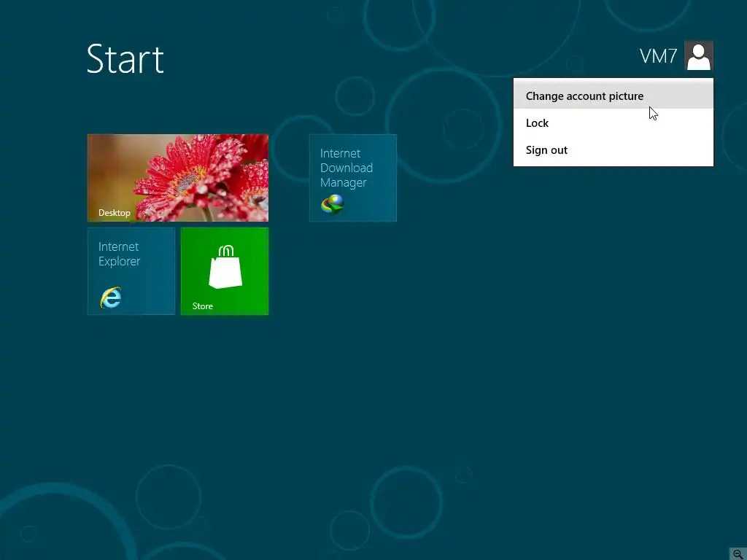Screen dimensions: 747x560
Task: Click the VM7 user name
Action: click(x=659, y=56)
